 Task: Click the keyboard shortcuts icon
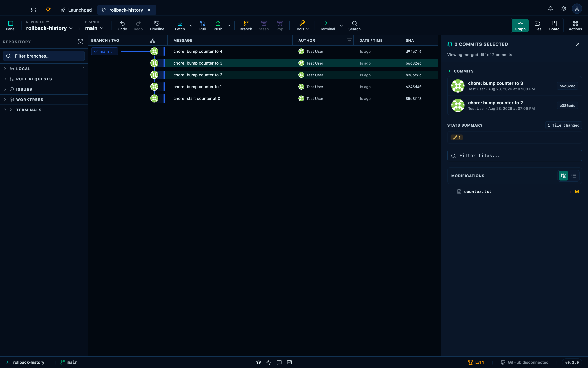coord(289,362)
